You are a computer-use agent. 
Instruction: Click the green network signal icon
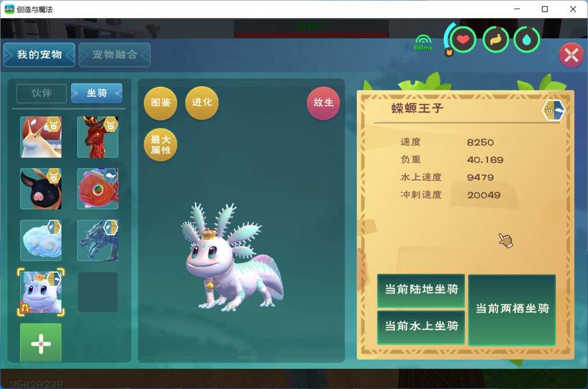point(423,41)
